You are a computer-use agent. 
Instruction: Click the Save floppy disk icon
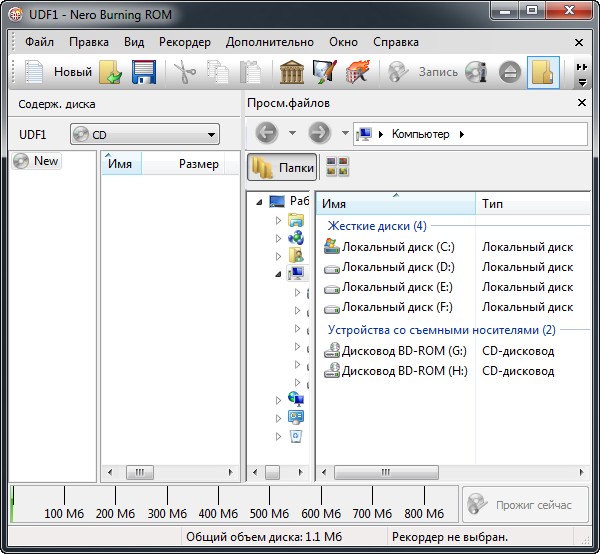coord(143,72)
